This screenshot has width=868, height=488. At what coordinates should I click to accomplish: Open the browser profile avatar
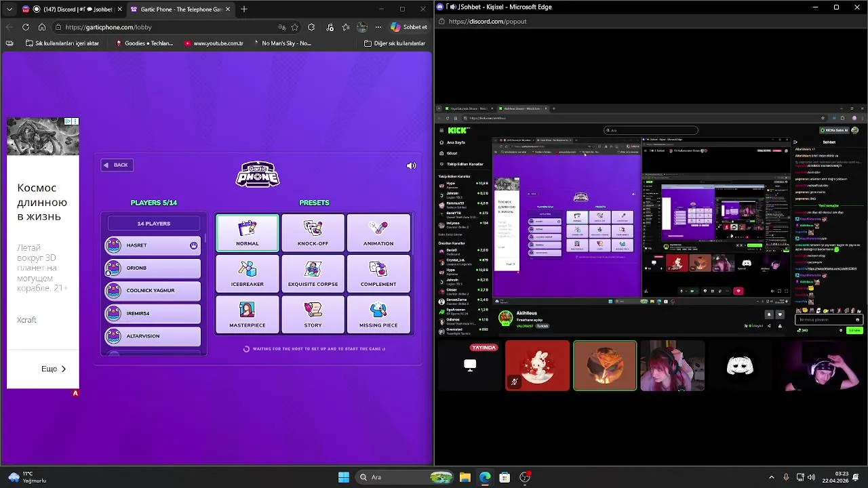point(363,27)
